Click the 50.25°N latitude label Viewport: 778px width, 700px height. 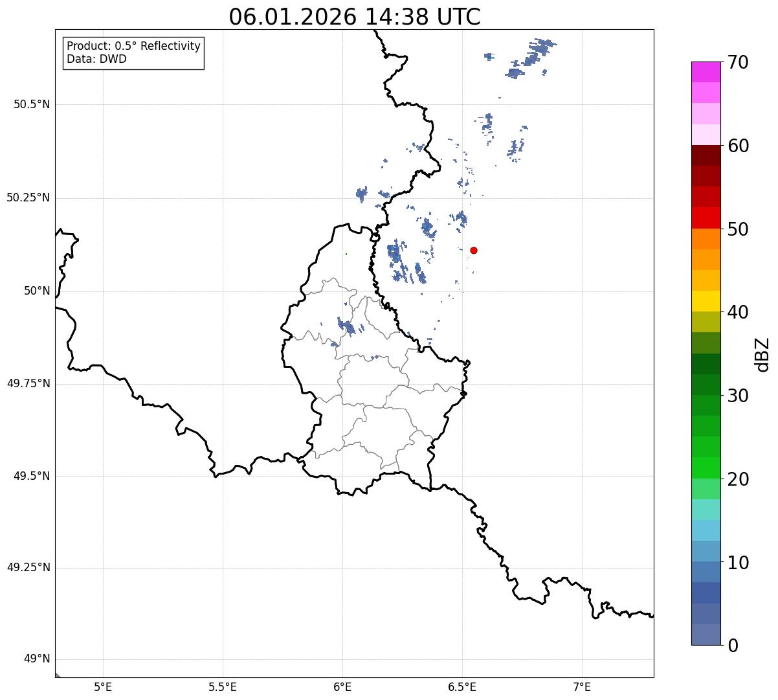pos(28,198)
